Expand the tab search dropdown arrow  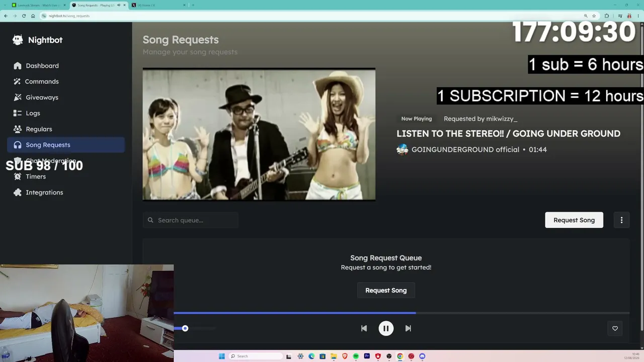pos(4,5)
